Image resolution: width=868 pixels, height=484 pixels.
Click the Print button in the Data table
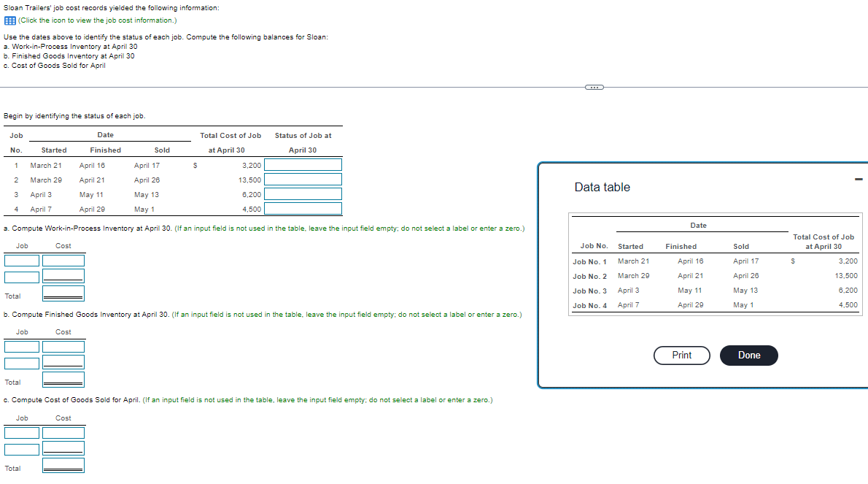[681, 356]
